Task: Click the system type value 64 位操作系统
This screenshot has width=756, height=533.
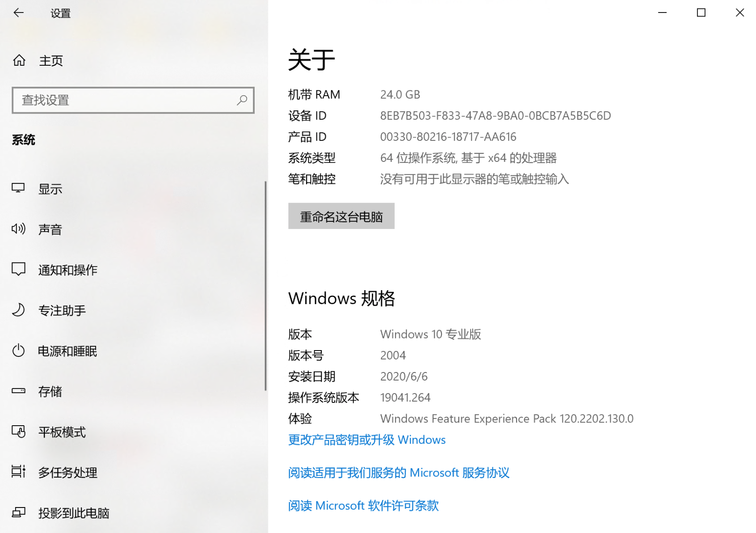Action: point(468,158)
